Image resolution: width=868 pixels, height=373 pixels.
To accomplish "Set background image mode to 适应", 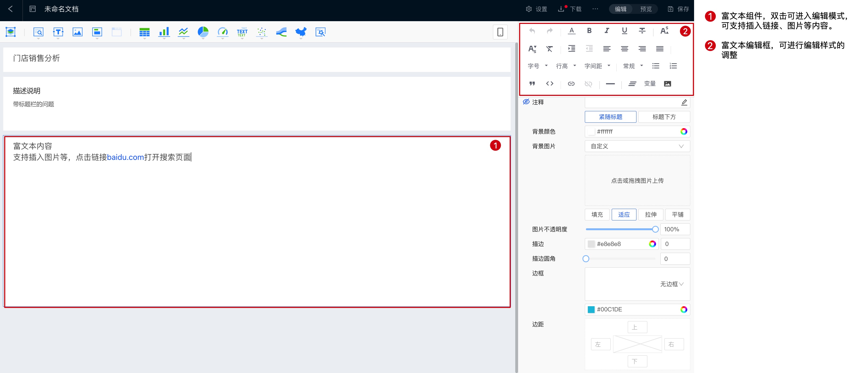I will pos(624,214).
